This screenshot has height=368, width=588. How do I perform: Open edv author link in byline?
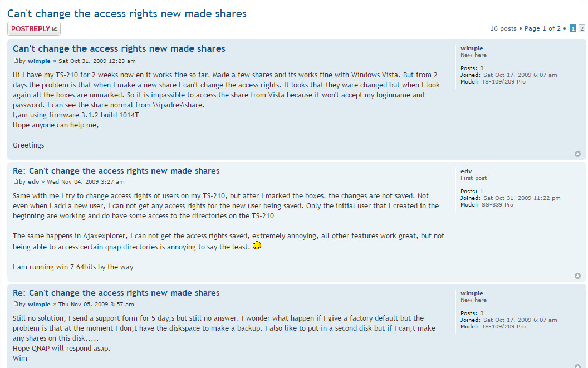[33, 181]
